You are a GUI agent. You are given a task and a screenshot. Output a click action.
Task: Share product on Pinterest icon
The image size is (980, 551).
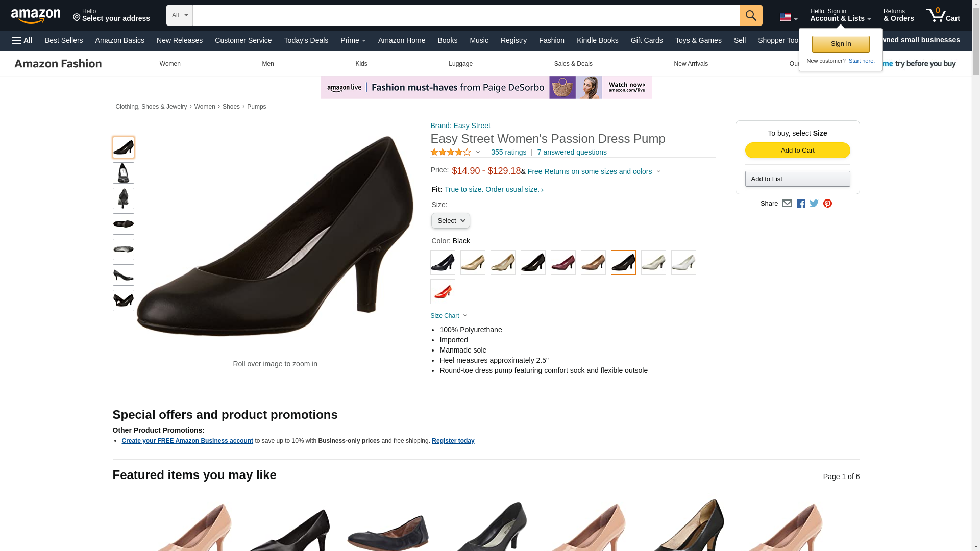coord(827,204)
